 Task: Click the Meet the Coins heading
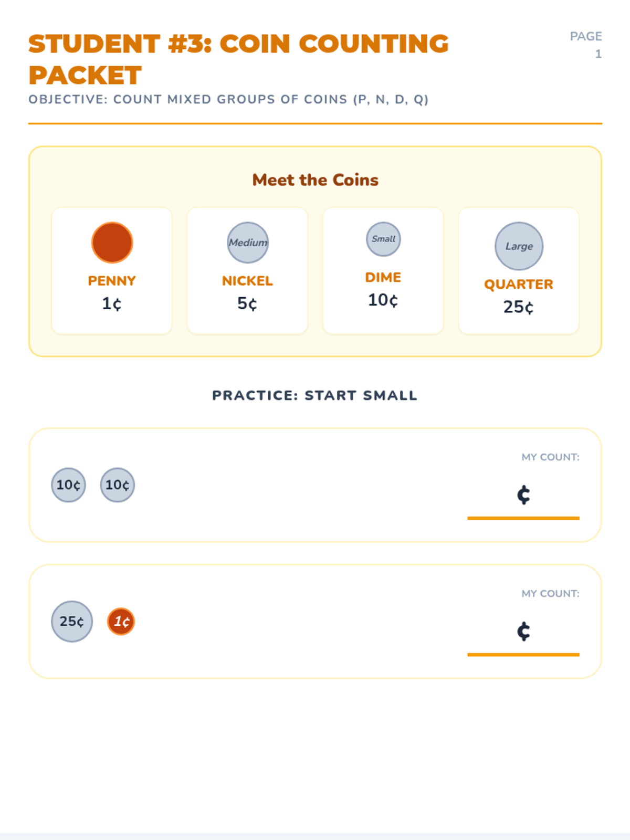pos(315,180)
